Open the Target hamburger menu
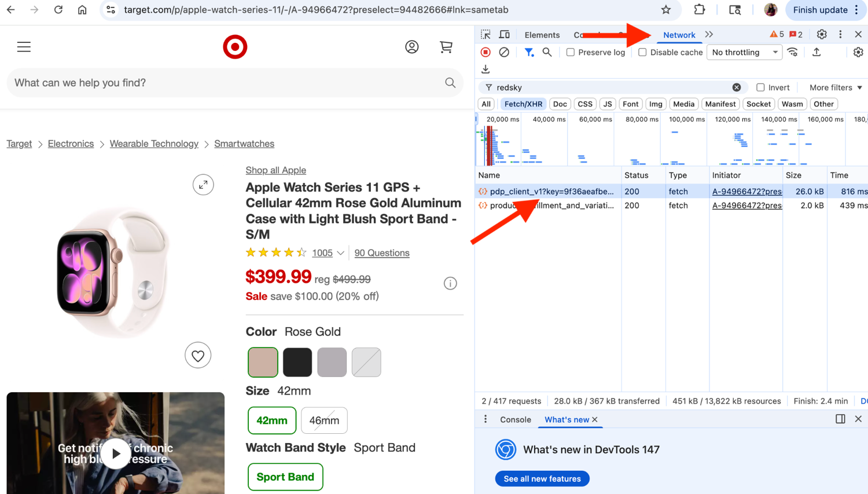 click(x=24, y=47)
